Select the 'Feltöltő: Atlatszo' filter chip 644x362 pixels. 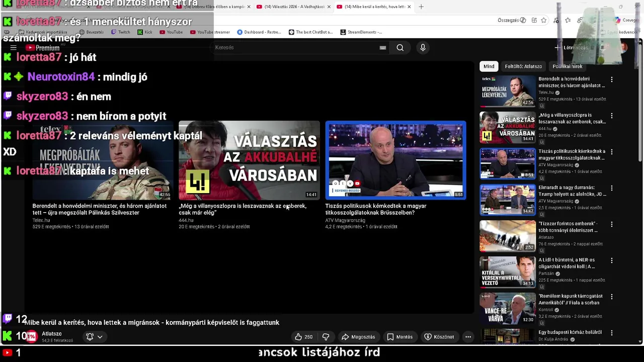tap(523, 66)
